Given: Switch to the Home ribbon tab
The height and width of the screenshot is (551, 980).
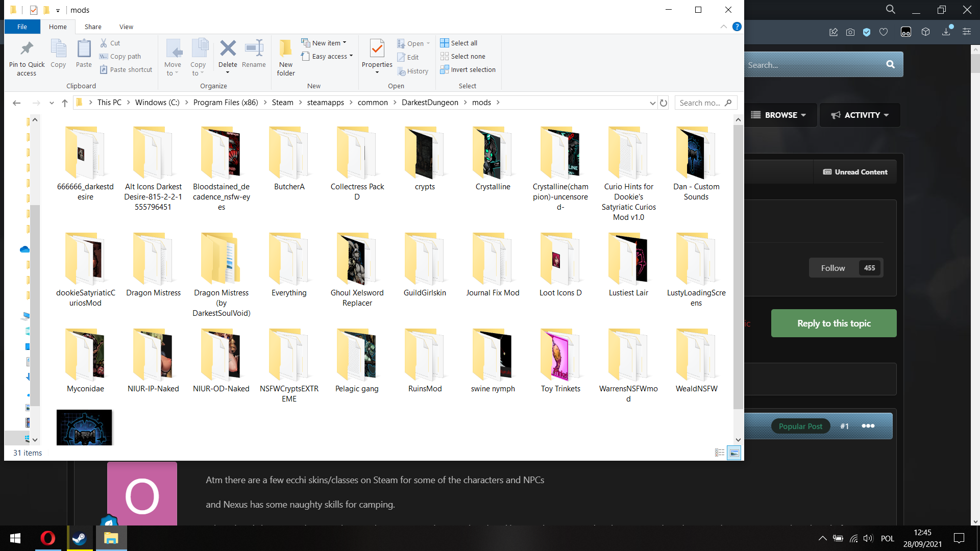Looking at the screenshot, I should pos(58,27).
